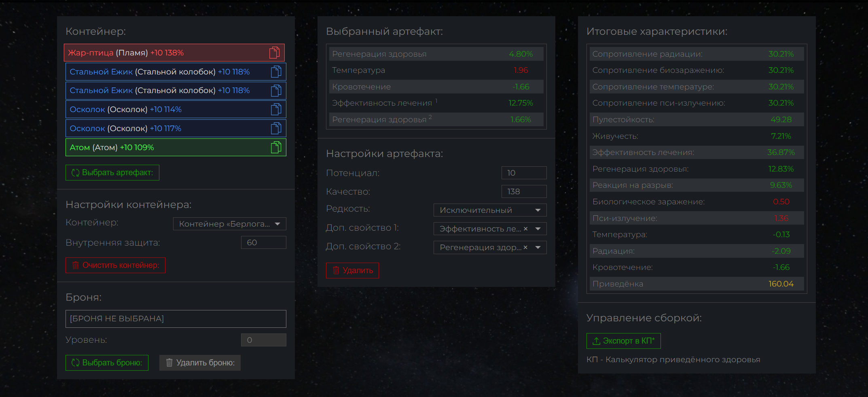868x397 pixels.
Task: Click Эффективность лечения 36.87% result row
Action: click(697, 152)
